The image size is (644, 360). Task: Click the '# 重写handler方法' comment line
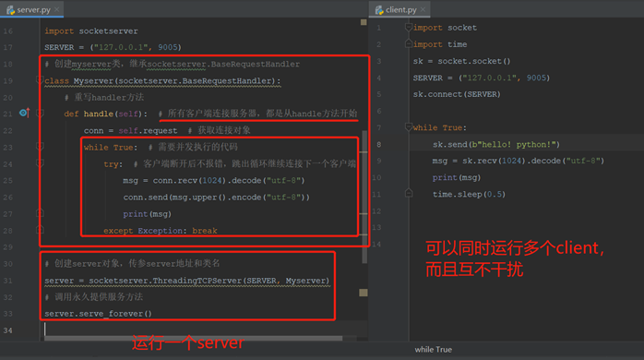point(104,98)
